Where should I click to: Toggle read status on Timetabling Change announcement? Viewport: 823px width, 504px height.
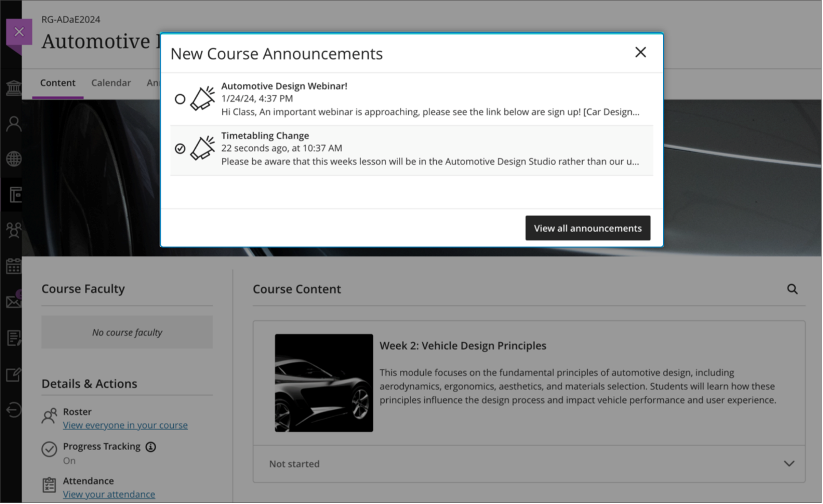180,149
